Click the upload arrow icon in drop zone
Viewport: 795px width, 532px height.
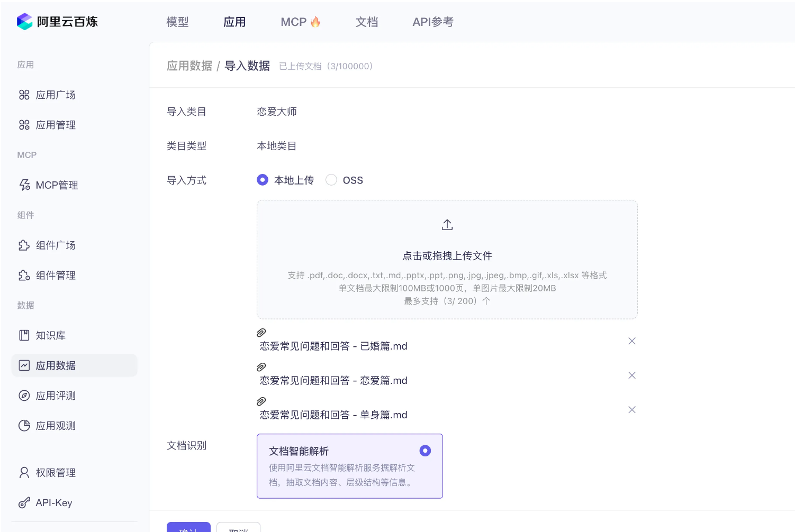(x=447, y=225)
